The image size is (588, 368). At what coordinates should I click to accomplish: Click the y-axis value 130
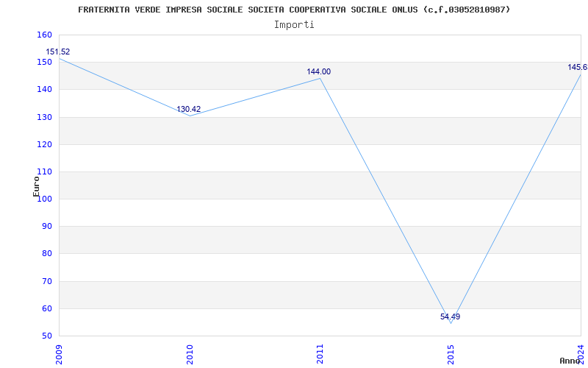point(44,117)
